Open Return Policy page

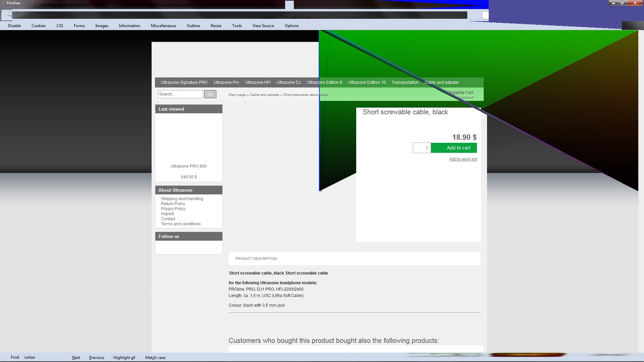[x=173, y=204]
